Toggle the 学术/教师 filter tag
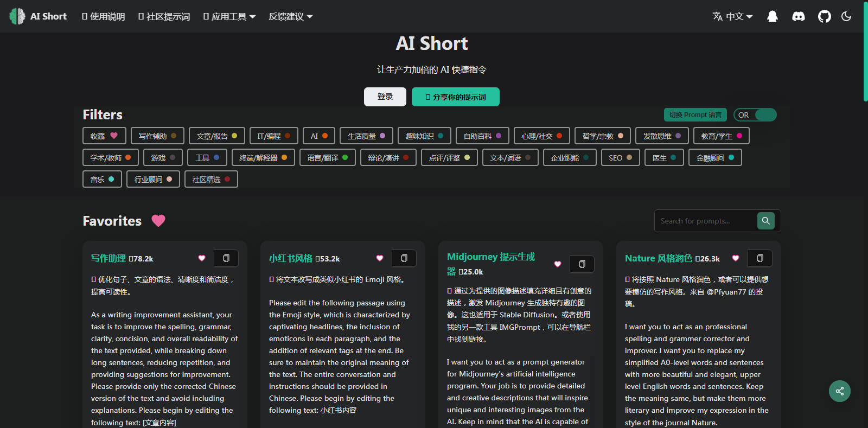The width and height of the screenshot is (868, 428). click(111, 157)
